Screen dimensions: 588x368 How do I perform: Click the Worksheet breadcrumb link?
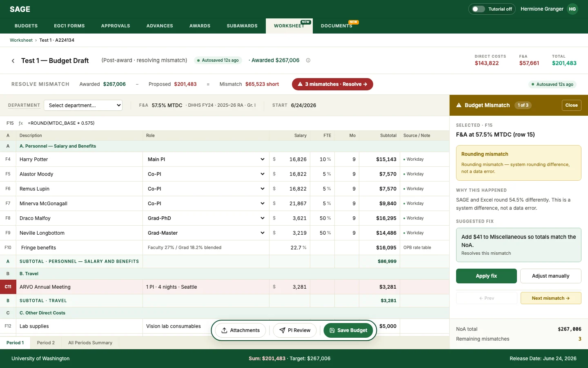(x=21, y=40)
